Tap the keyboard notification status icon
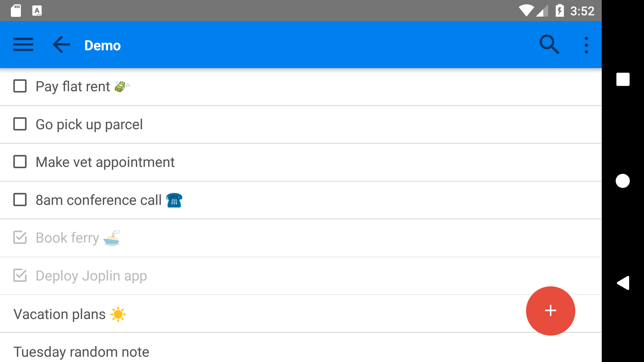Image resolution: width=644 pixels, height=362 pixels. pos(37,11)
